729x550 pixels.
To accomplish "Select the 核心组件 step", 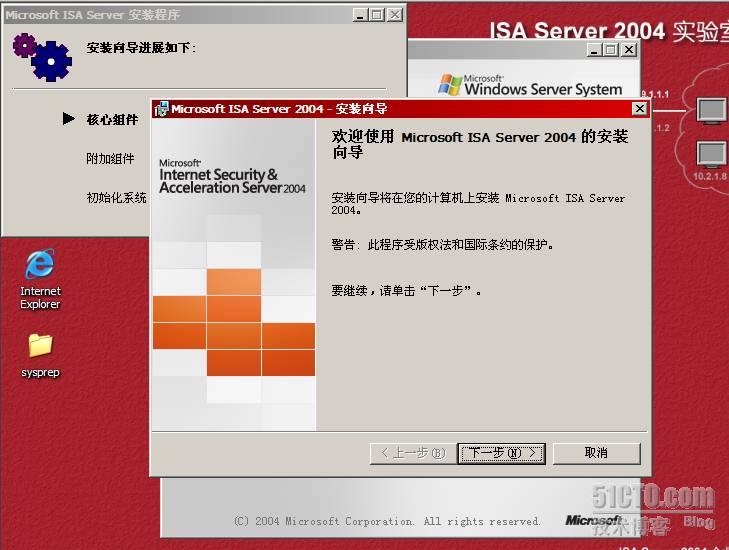I will [112, 119].
